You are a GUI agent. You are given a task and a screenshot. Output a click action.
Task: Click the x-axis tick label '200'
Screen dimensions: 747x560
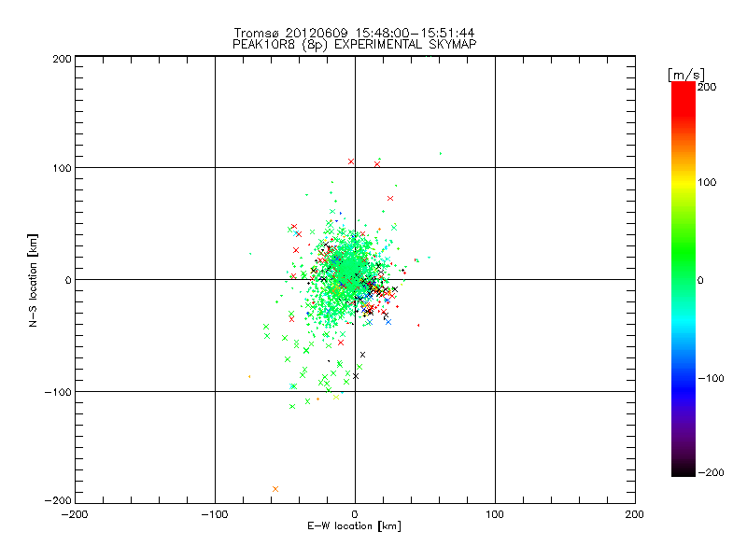(x=635, y=514)
